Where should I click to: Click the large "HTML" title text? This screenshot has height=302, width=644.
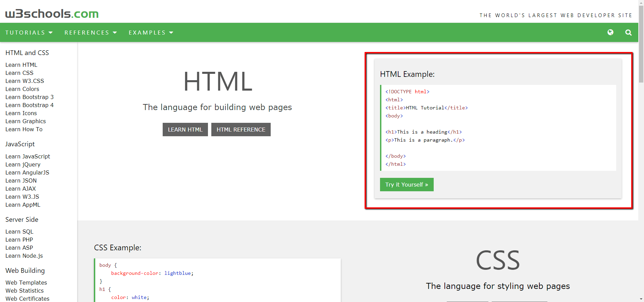point(218,82)
